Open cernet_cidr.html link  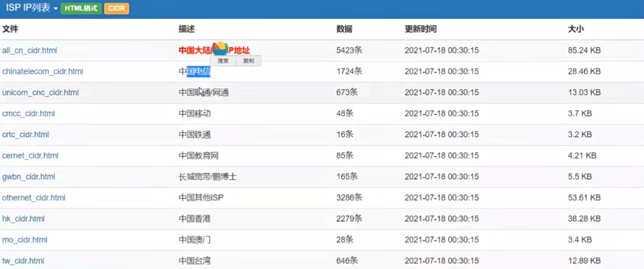coord(30,156)
